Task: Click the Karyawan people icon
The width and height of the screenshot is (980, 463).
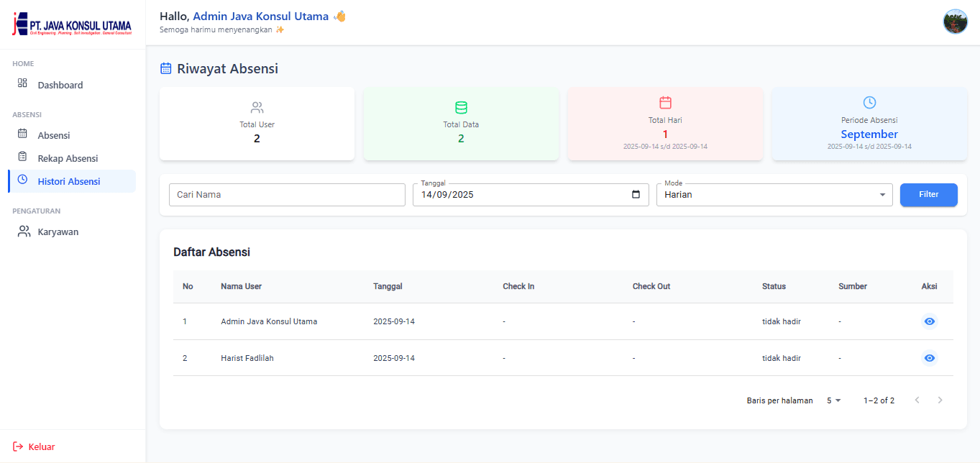Action: (24, 232)
